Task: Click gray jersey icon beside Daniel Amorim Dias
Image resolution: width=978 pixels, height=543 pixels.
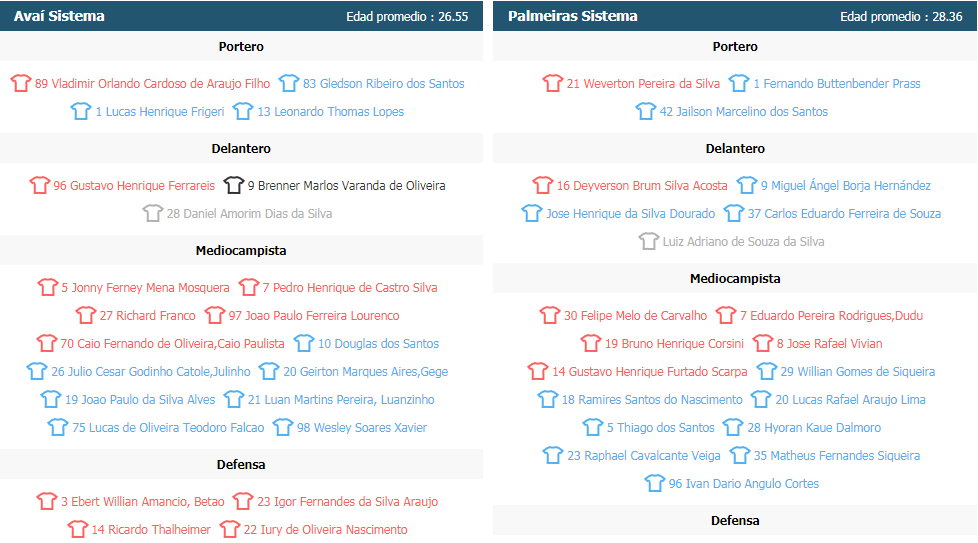Action: [x=152, y=213]
